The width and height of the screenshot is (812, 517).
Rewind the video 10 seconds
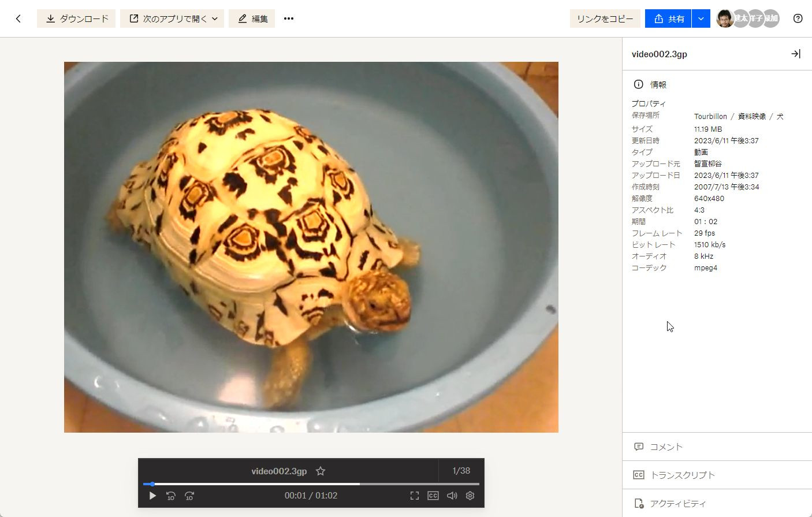click(171, 496)
